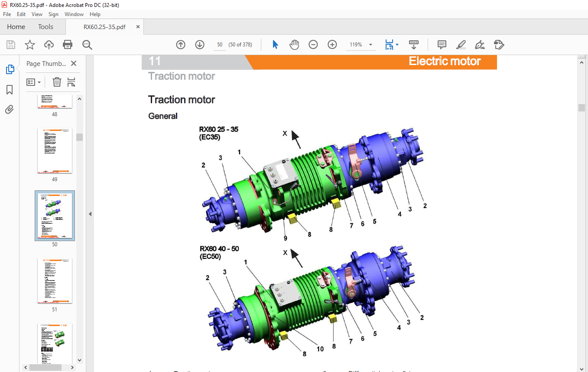Open the Bookmarks sidebar panel
The width and height of the screenshot is (588, 372).
10,90
